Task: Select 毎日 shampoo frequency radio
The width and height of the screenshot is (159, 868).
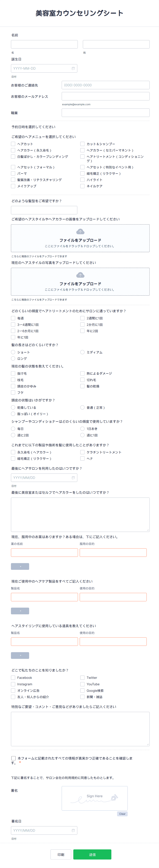Action: pyautogui.click(x=13, y=429)
